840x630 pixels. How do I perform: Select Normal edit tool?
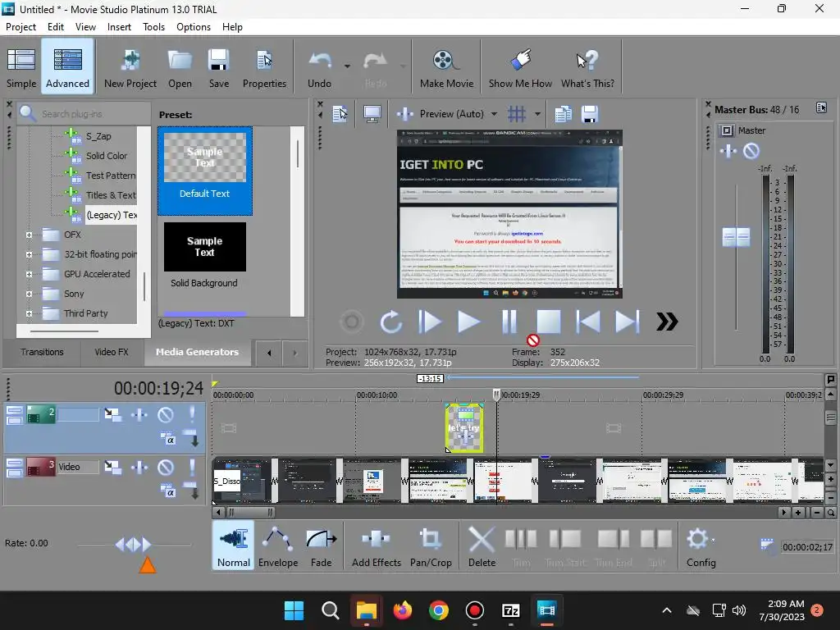[234, 546]
